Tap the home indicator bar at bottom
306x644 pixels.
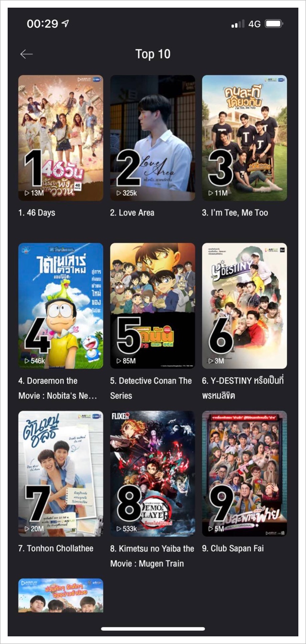pos(153,629)
